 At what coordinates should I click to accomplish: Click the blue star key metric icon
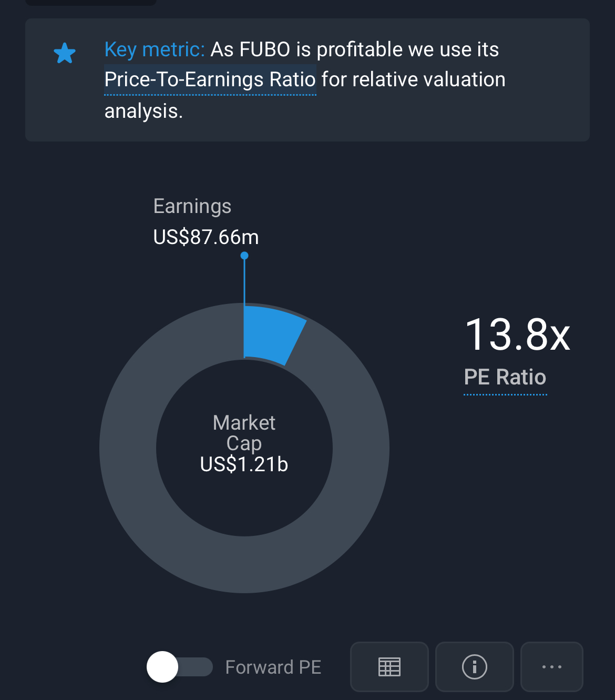(65, 53)
